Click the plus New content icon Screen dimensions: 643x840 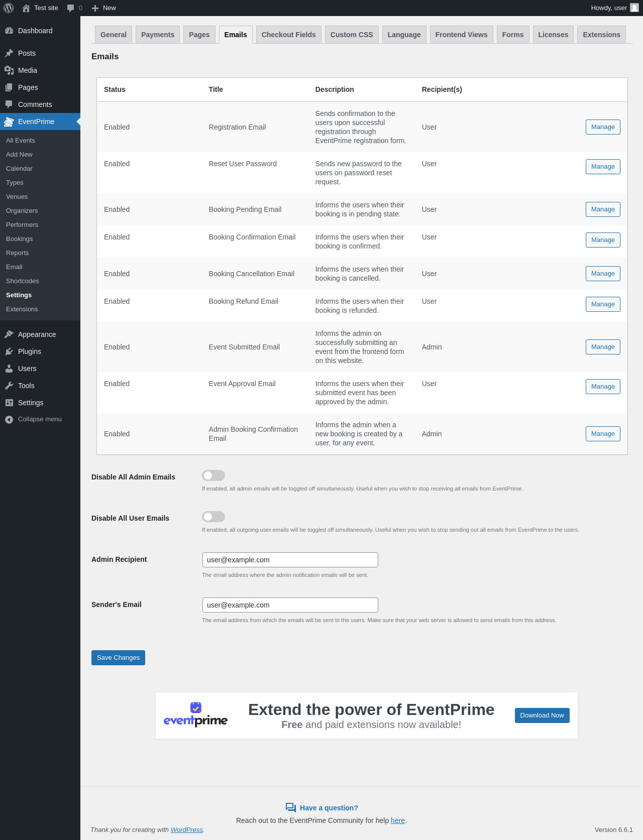point(95,8)
